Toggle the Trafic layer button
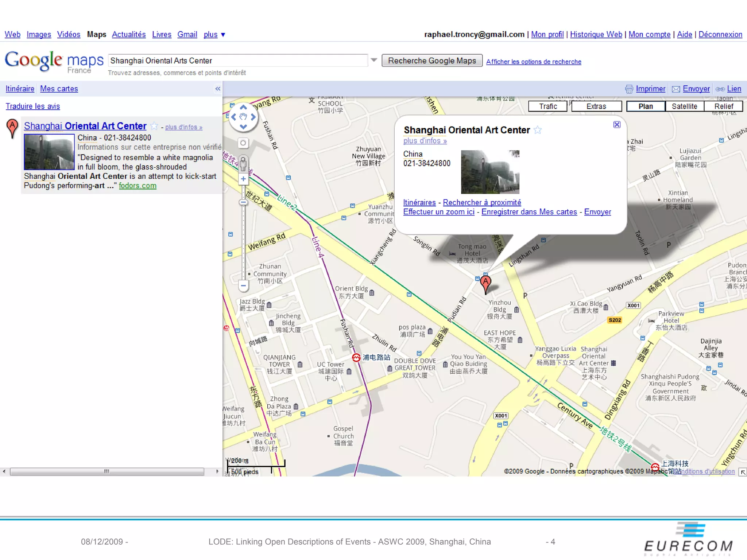Image resolution: width=747 pixels, height=560 pixels. (548, 106)
